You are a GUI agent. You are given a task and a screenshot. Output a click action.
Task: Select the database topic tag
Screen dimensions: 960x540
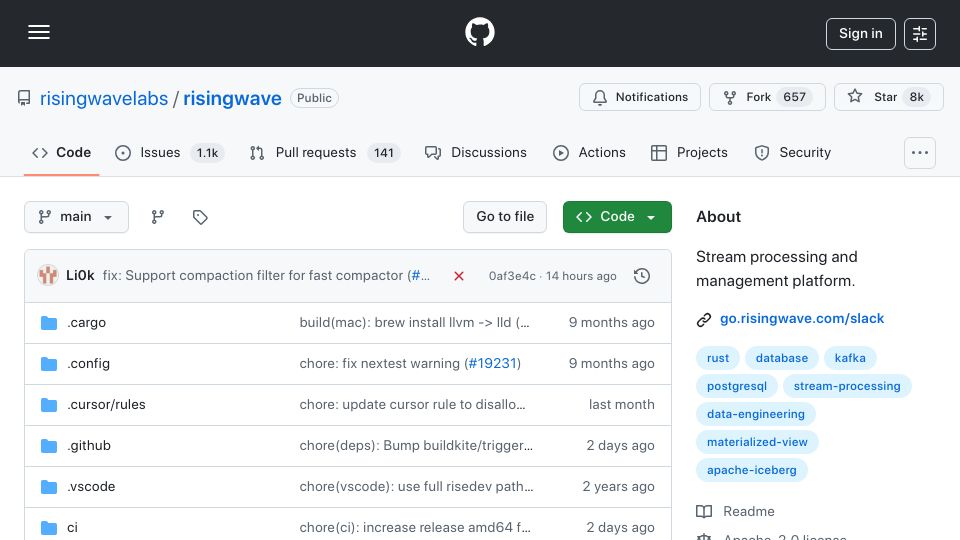[782, 358]
